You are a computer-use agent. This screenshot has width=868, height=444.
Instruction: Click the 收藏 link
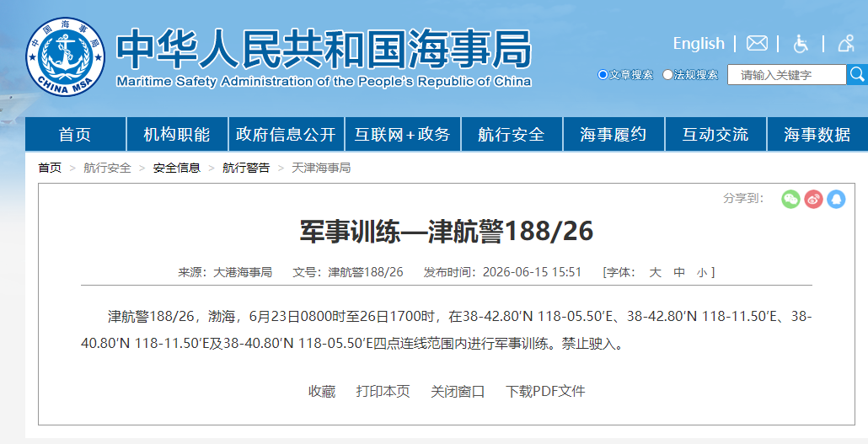click(x=322, y=392)
